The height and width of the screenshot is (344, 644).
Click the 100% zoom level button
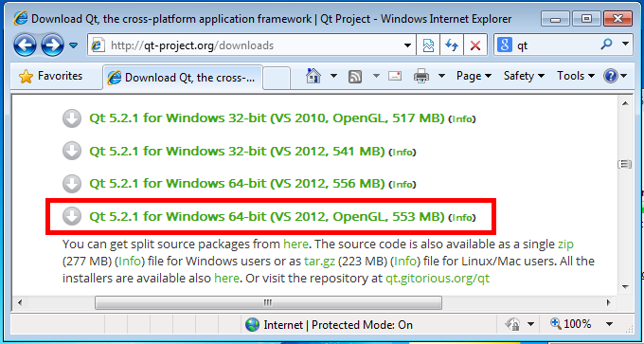click(571, 324)
